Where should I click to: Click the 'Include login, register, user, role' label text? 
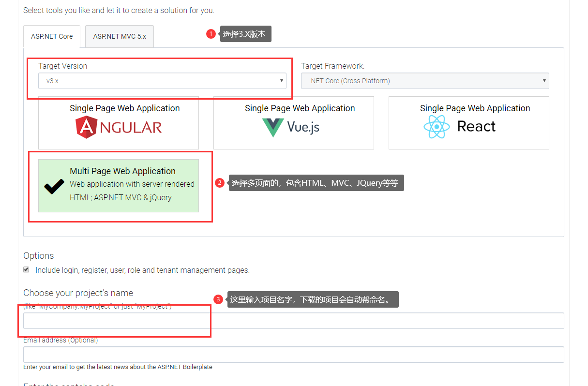[x=142, y=270]
